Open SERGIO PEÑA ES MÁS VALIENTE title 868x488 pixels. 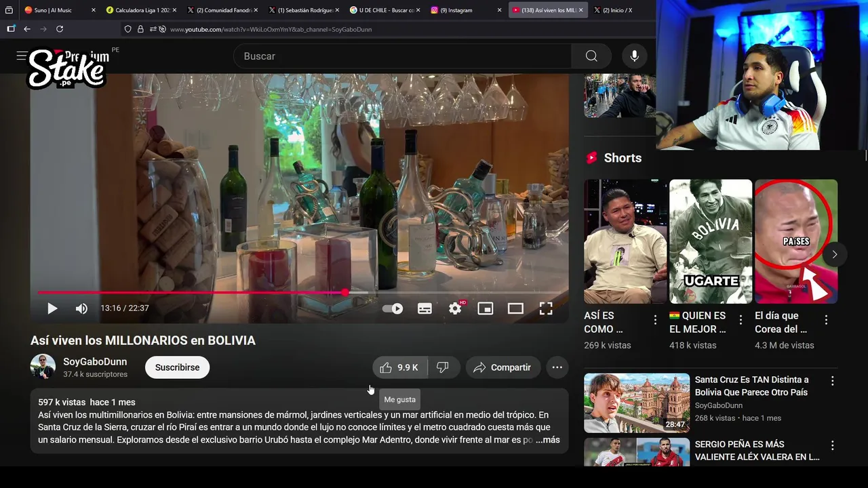tap(757, 451)
